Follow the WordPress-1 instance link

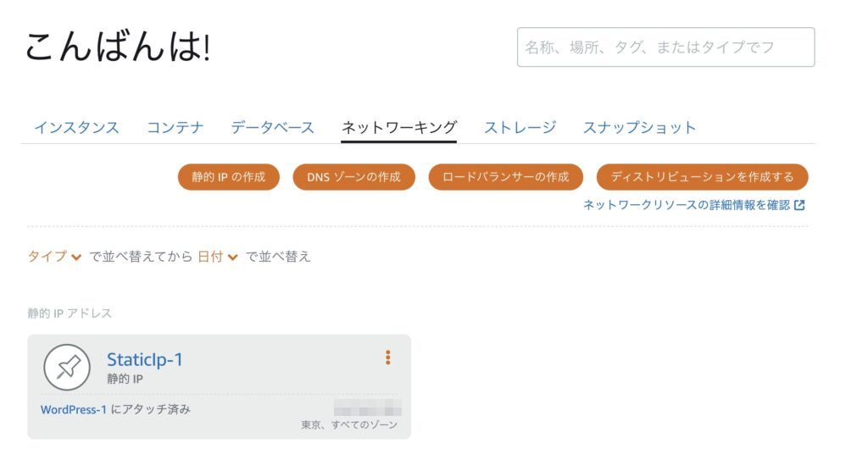click(74, 410)
